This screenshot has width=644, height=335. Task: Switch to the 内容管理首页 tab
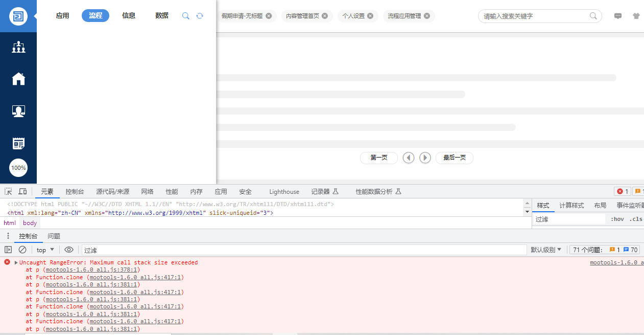point(302,16)
